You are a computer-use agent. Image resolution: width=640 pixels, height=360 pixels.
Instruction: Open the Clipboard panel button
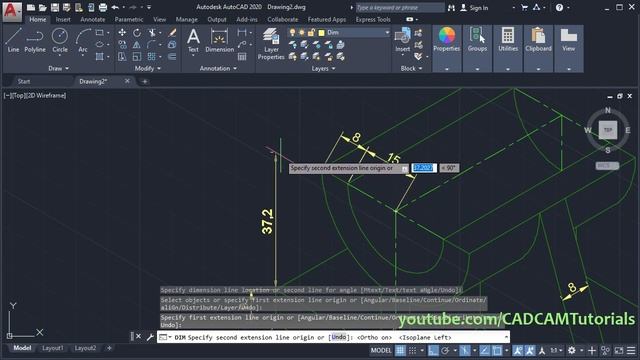click(538, 48)
